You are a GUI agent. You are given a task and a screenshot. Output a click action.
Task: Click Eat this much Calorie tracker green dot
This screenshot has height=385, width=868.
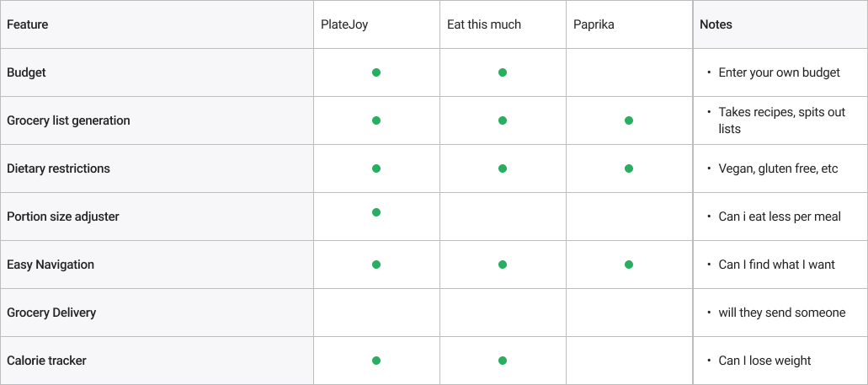click(x=503, y=361)
